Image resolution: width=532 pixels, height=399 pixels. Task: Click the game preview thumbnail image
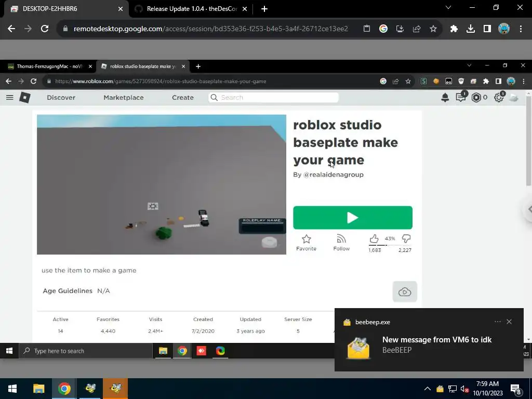pos(162,184)
